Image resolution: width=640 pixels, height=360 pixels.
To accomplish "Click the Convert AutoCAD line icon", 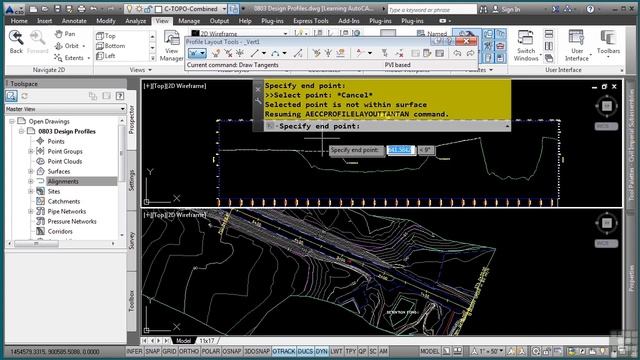I will click(x=298, y=53).
